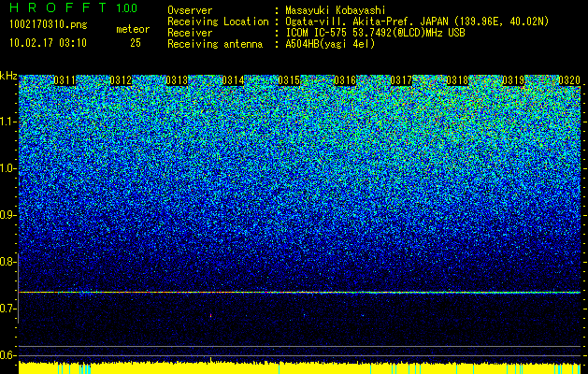The height and width of the screenshot is (374, 588).
Task: Click the 0312 time marker
Action: (x=121, y=80)
